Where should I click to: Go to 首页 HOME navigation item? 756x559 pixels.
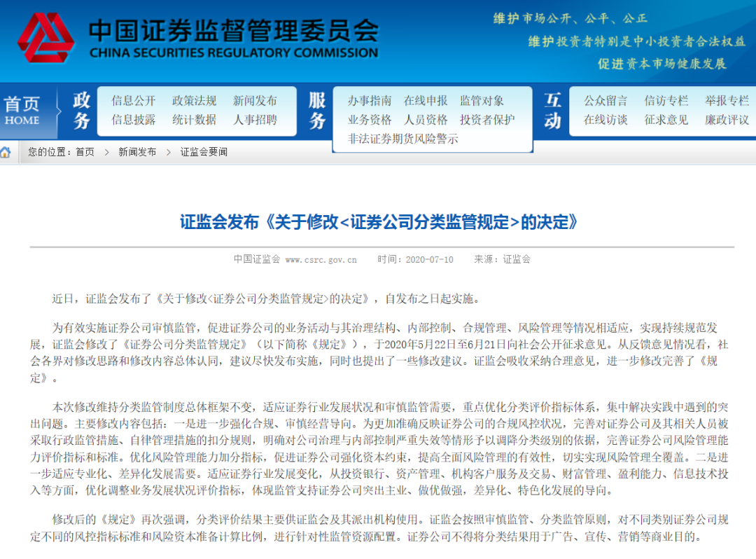22,111
